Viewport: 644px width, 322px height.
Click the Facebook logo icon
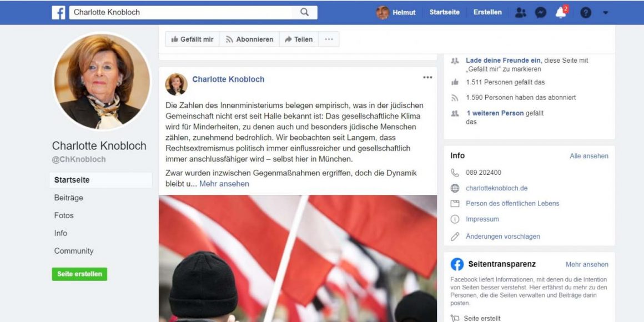coord(59,12)
